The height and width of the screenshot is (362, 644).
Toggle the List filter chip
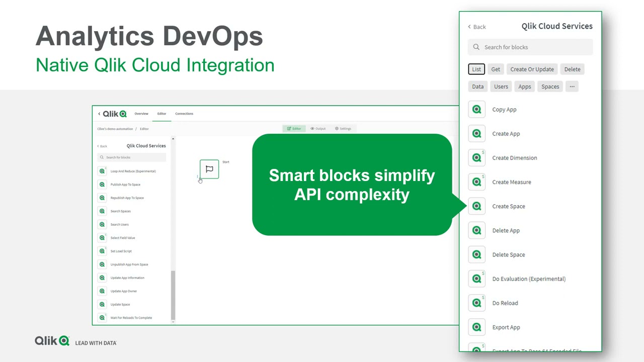point(476,69)
